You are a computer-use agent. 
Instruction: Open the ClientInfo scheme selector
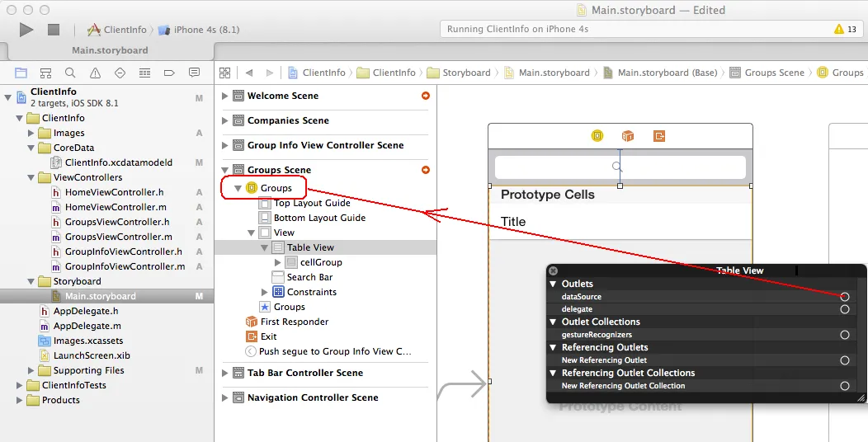(117, 30)
